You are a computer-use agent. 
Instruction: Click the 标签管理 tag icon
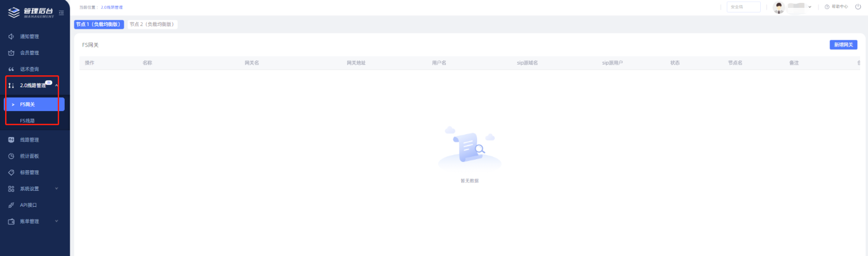tap(11, 173)
